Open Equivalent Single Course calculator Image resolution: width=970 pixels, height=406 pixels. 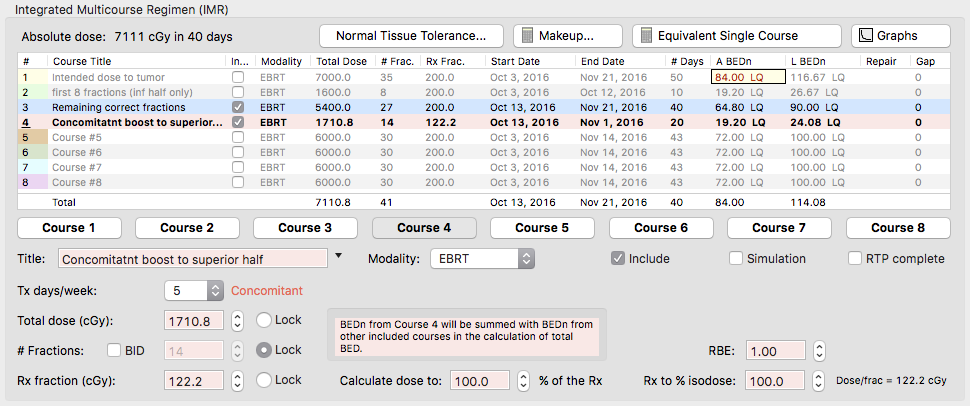tap(737, 36)
